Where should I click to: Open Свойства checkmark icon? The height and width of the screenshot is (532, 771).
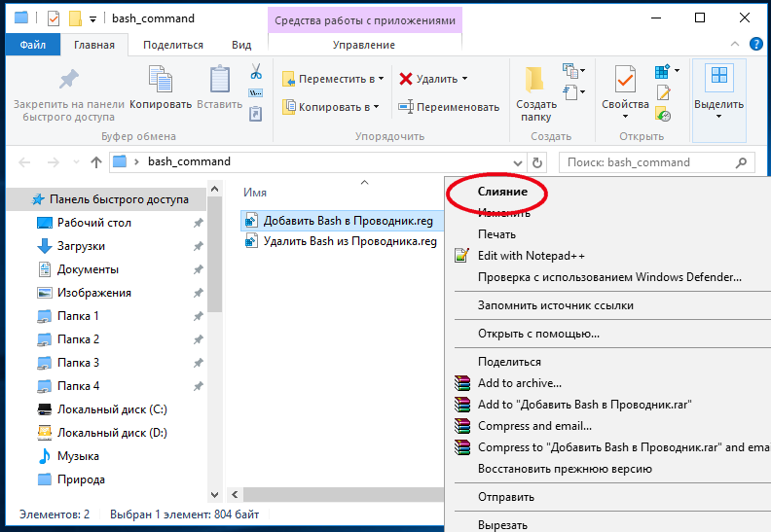pyautogui.click(x=625, y=79)
